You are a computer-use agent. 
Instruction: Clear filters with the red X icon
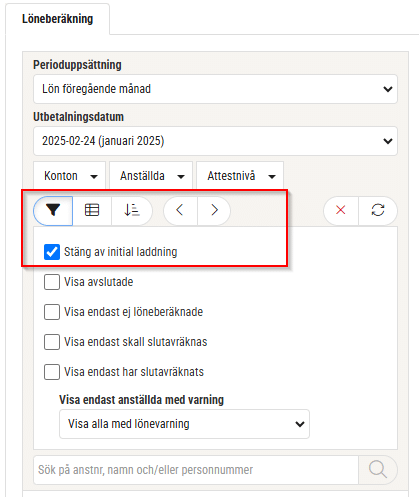tap(341, 210)
